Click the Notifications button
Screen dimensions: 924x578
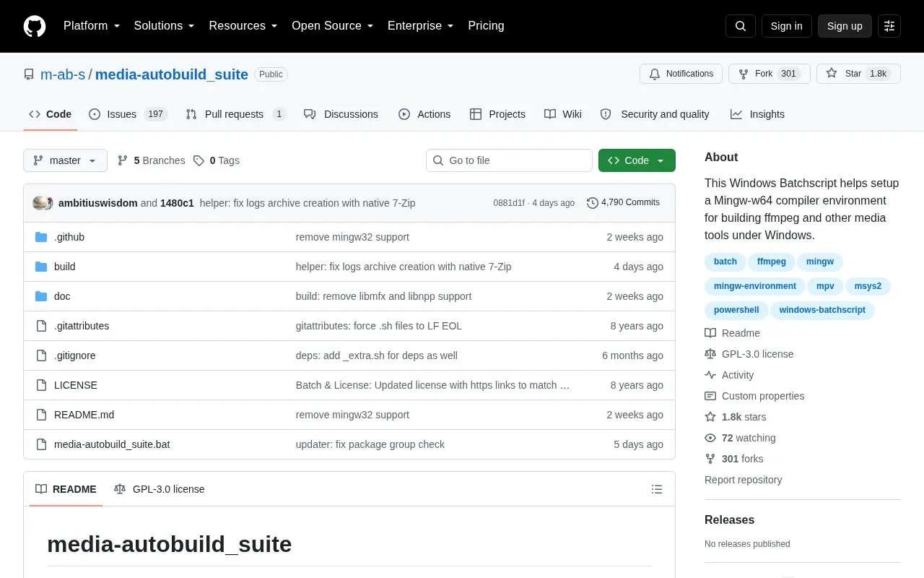pyautogui.click(x=681, y=74)
